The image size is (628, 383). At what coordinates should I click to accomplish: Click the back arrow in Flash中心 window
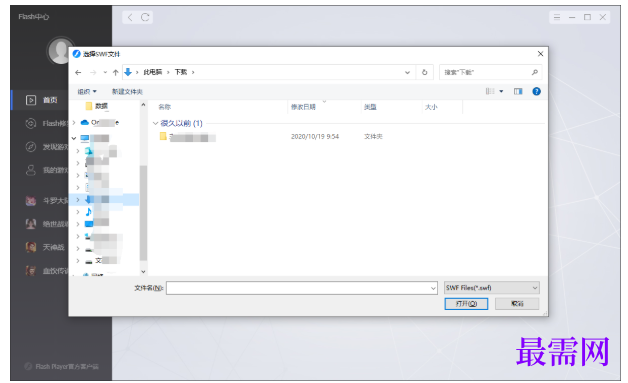[130, 17]
